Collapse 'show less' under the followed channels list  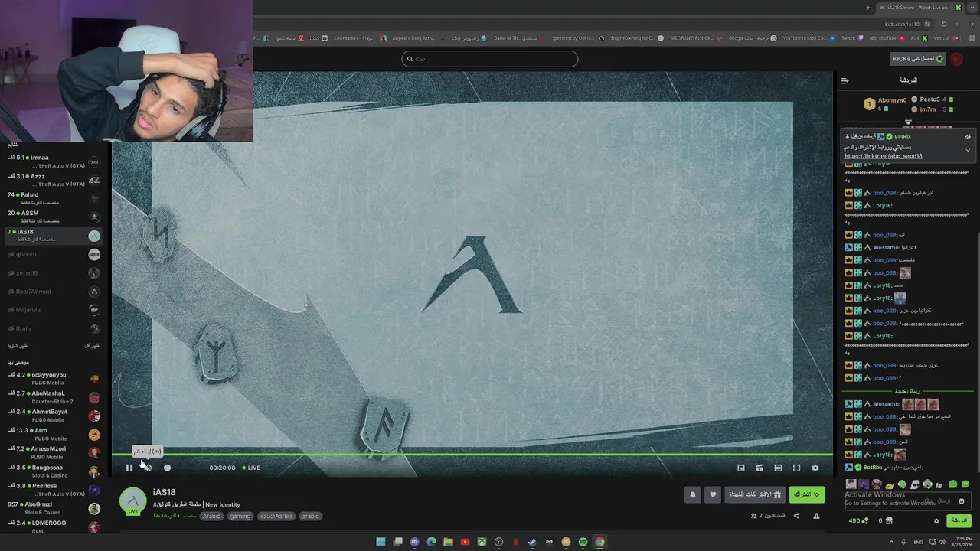[x=92, y=346]
